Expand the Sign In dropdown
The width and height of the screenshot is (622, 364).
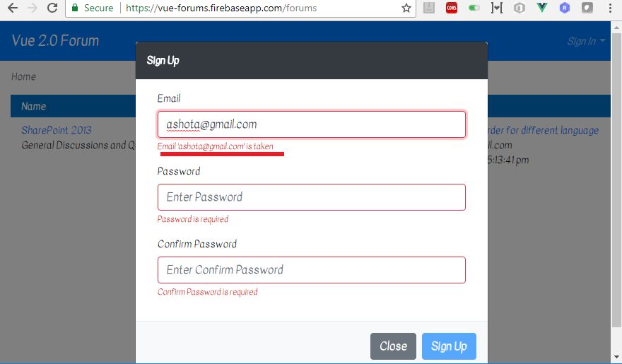coord(586,41)
